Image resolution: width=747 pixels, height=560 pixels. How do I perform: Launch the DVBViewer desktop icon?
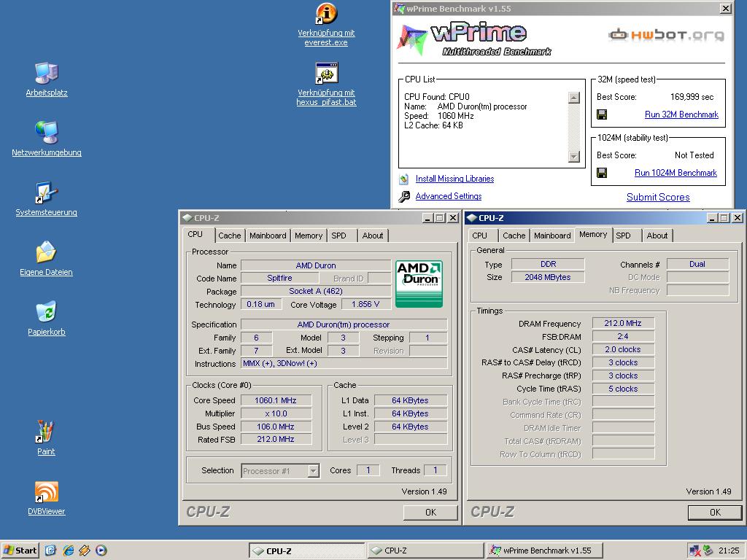[46, 491]
